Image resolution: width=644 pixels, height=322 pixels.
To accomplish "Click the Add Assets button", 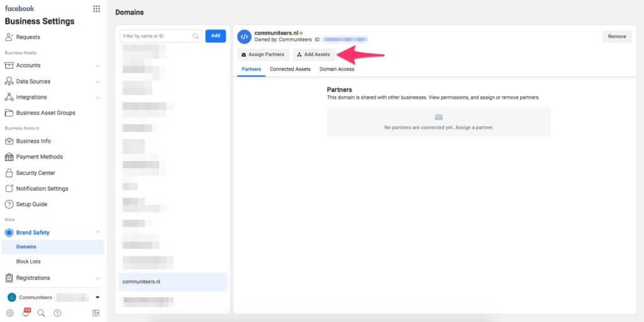I will (313, 55).
